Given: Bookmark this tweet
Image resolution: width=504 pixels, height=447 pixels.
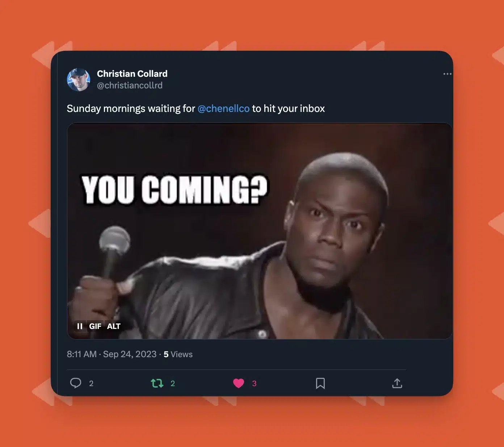Looking at the screenshot, I should (320, 383).
